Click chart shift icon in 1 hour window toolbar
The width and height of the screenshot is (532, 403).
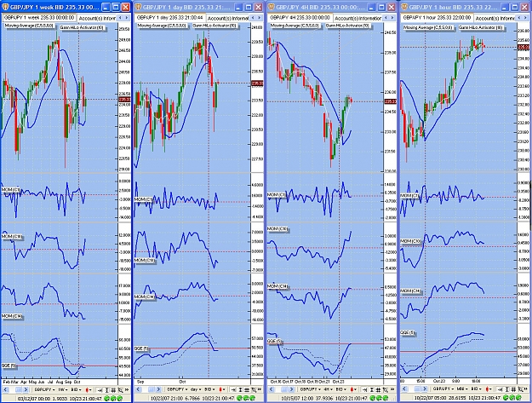pos(501,389)
